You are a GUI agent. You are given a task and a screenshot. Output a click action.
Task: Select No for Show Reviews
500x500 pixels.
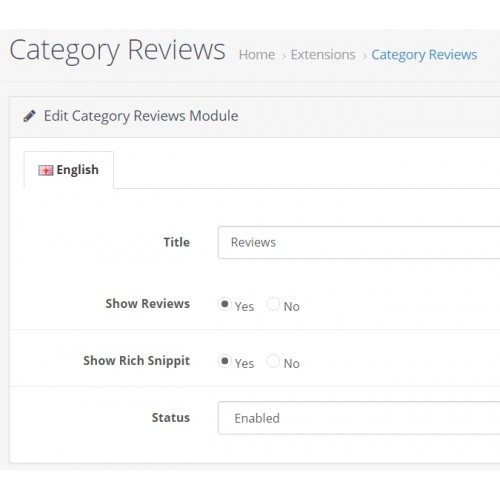273,304
